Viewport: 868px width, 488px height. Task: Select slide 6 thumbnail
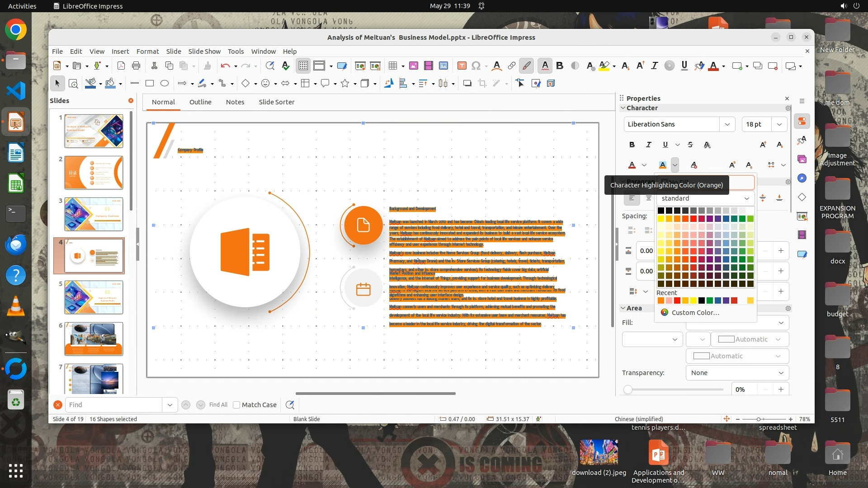click(94, 339)
